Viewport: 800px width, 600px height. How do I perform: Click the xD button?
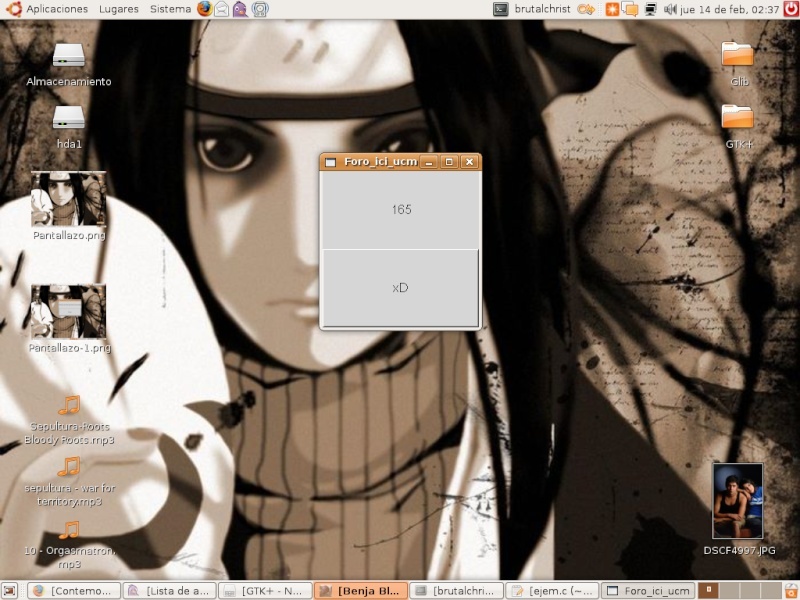coord(401,288)
